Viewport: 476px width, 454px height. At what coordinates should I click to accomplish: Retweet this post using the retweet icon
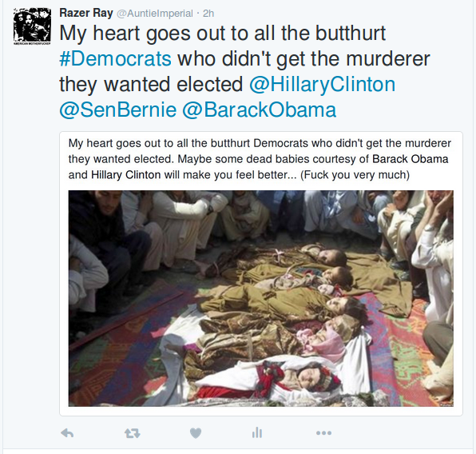(133, 433)
